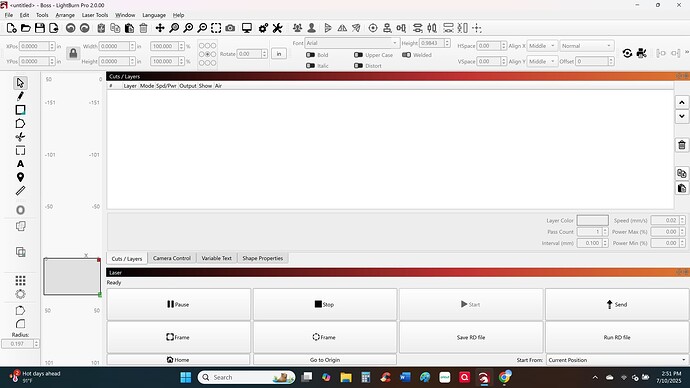The width and height of the screenshot is (690, 388).
Task: Select the Edit Nodes tool
Action: coord(20,137)
